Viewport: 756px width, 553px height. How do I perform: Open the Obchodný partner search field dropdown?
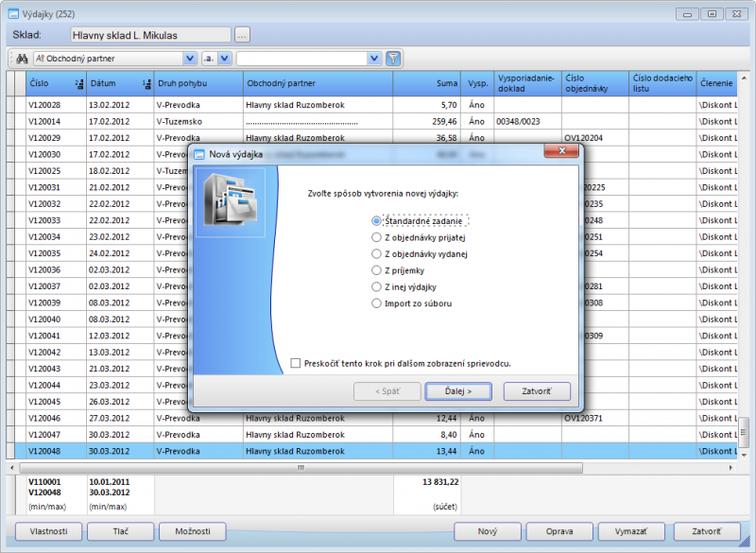(190, 59)
